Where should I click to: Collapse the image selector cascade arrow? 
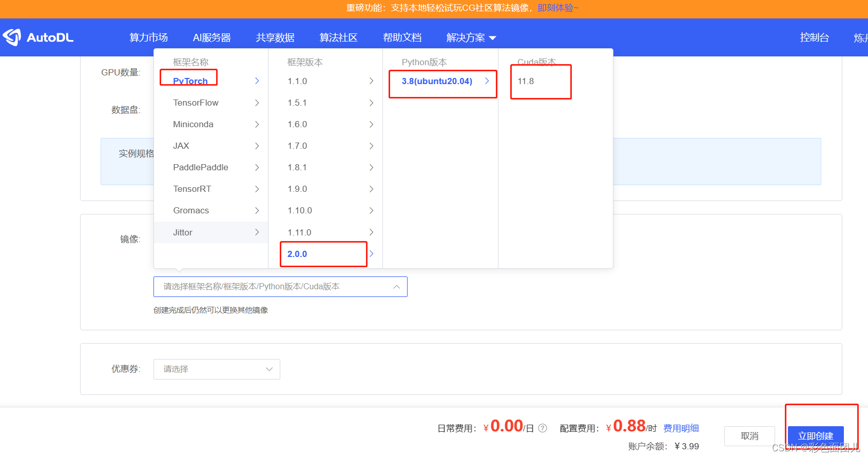396,287
